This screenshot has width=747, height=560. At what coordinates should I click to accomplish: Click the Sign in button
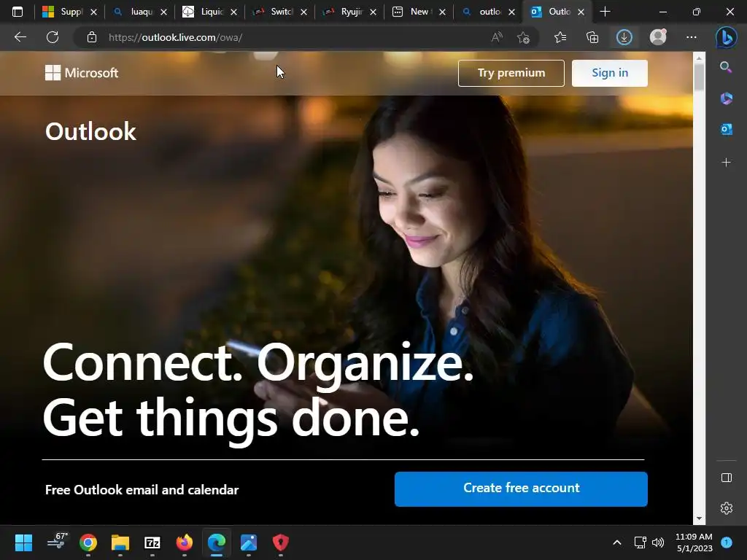point(610,73)
